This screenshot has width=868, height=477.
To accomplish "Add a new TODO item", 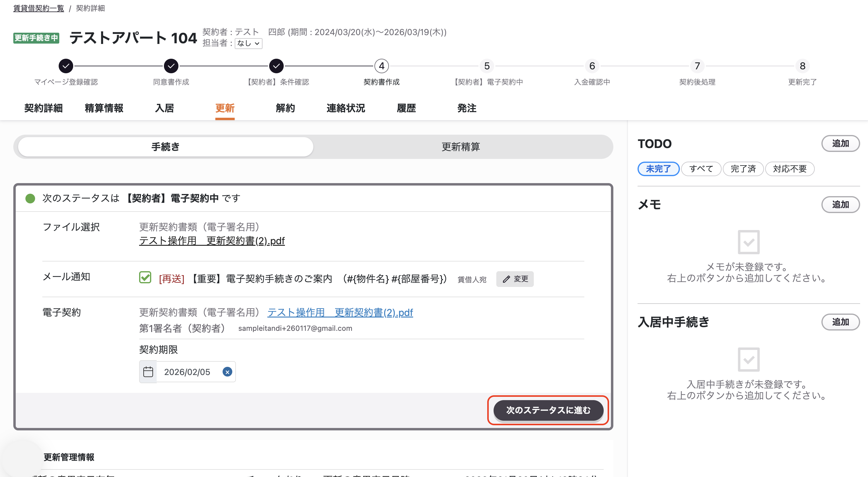I will point(840,143).
